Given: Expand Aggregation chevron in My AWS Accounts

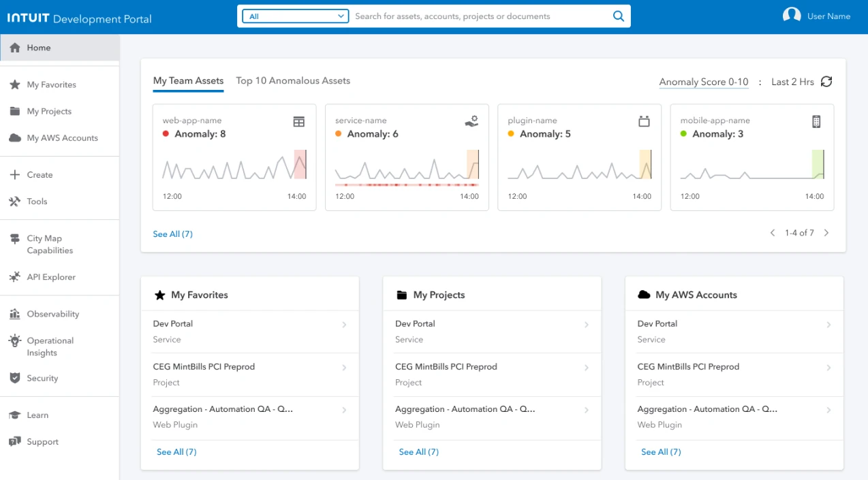Looking at the screenshot, I should [828, 410].
